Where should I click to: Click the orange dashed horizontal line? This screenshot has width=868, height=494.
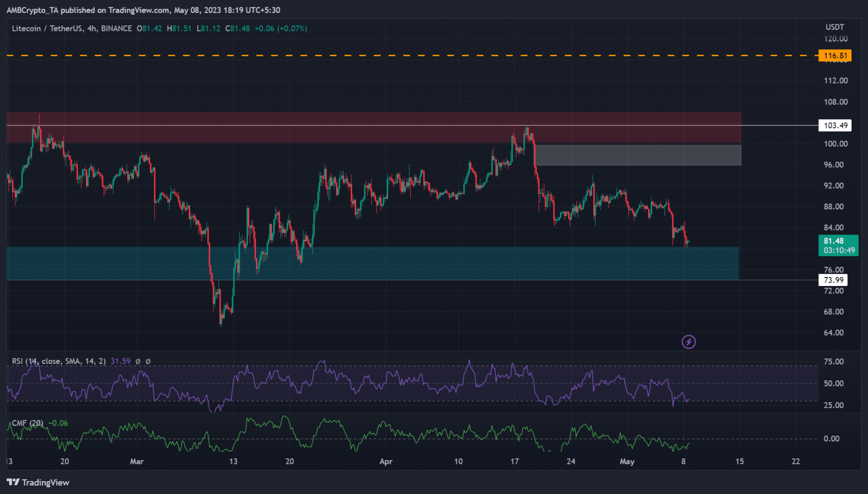pos(396,55)
